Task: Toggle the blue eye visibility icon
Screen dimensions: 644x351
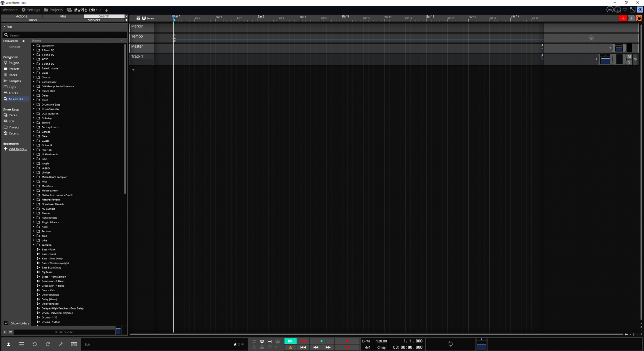Action: [x=640, y=10]
